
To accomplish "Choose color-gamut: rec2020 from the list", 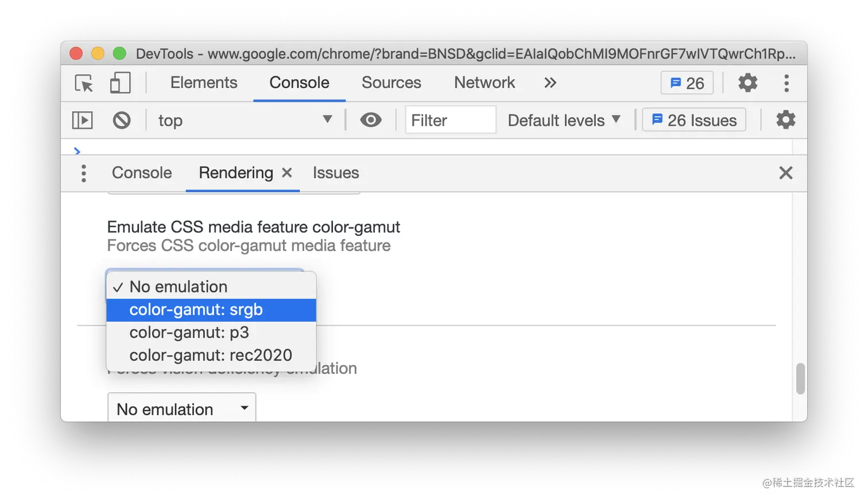I will coord(211,356).
